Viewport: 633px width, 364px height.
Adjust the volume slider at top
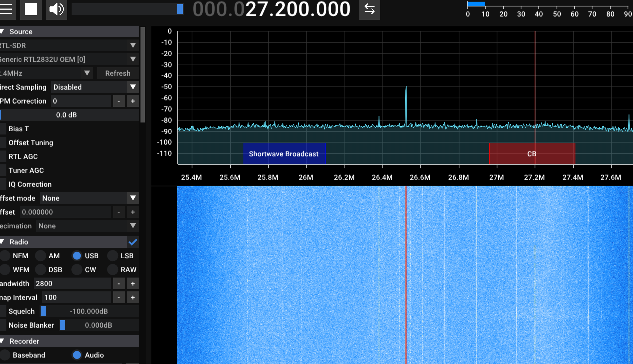[127, 9]
